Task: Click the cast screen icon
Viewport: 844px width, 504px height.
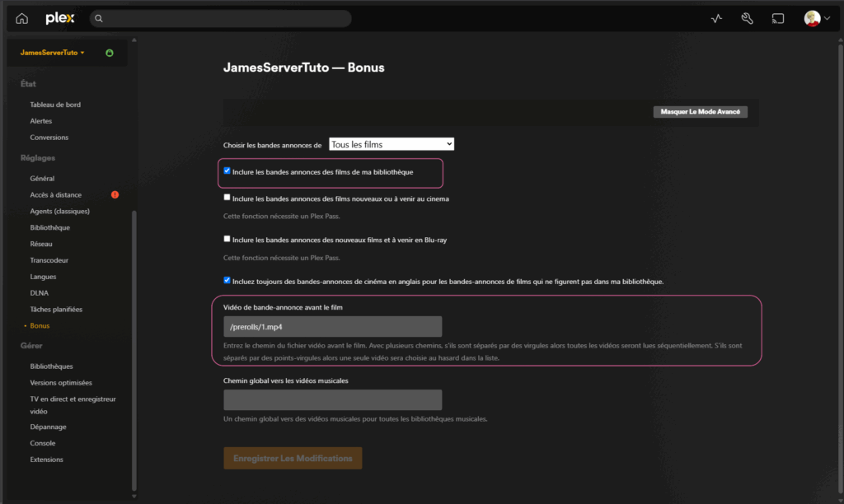Action: click(x=778, y=18)
